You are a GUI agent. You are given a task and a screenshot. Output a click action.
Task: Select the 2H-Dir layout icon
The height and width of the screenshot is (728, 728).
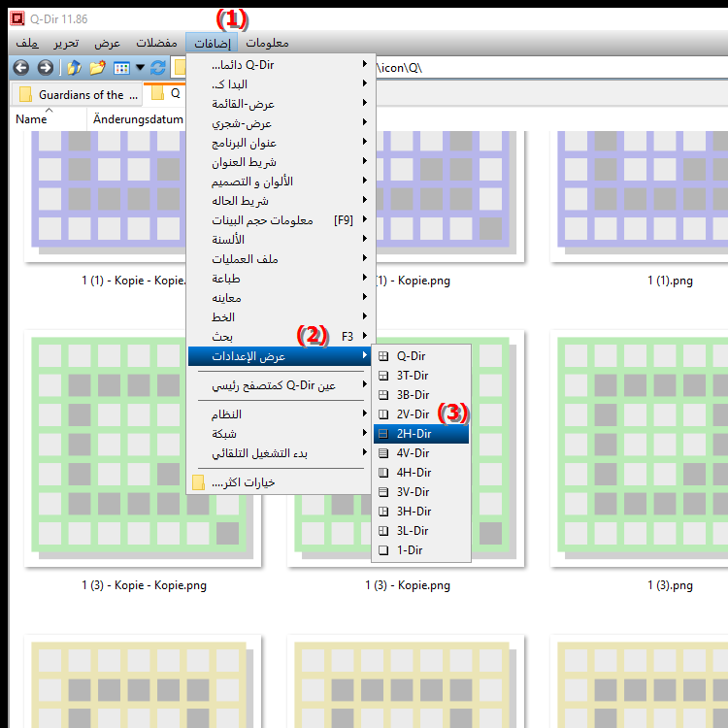(383, 434)
